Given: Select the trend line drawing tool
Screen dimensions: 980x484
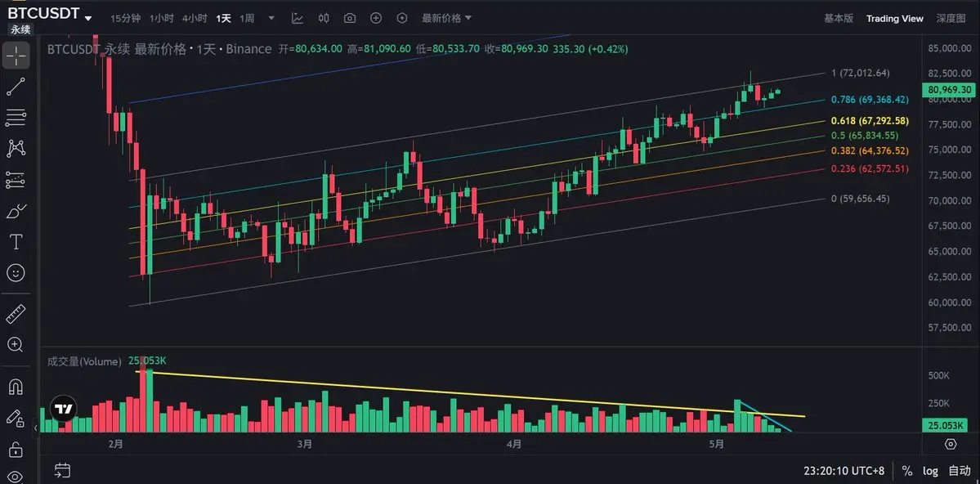Looking at the screenshot, I should (16, 87).
